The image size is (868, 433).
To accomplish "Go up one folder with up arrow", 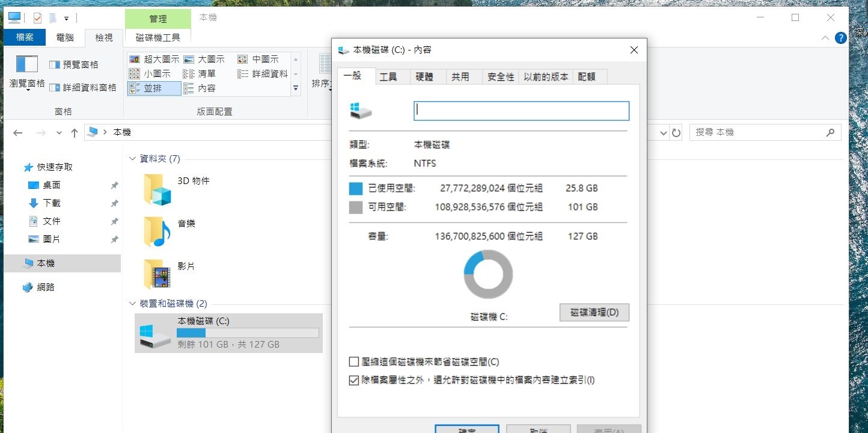I will coord(75,133).
